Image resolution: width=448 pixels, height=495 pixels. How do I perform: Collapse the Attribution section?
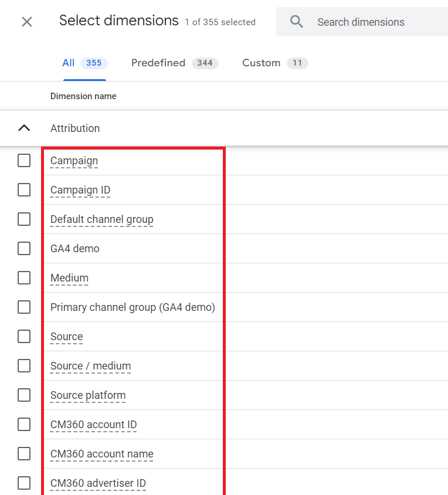click(24, 128)
